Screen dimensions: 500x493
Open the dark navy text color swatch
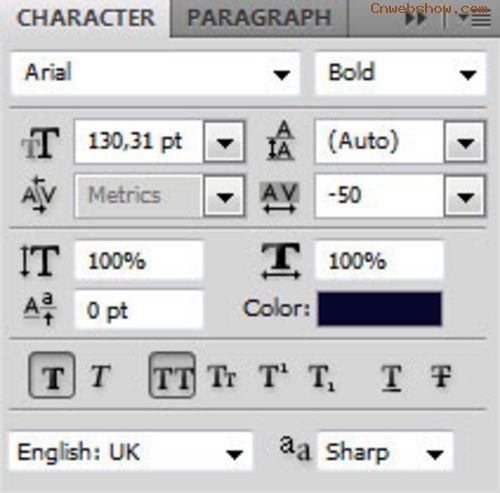click(380, 309)
